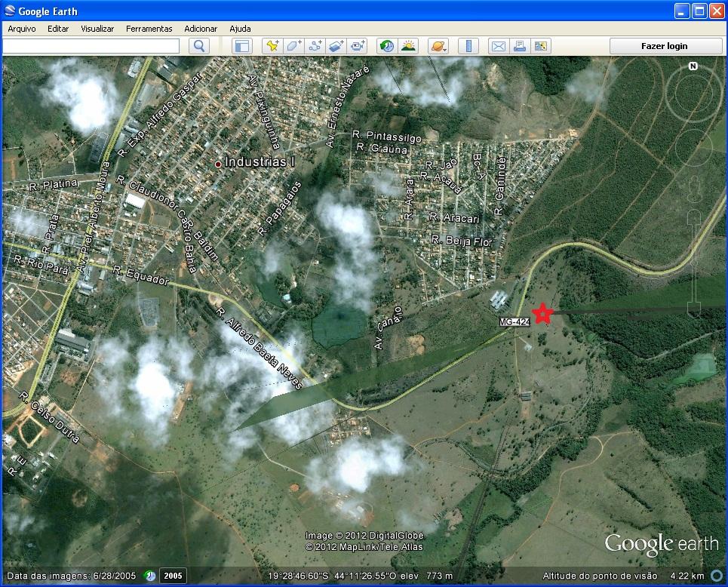This screenshot has height=587, width=728.
Task: Click the Street View pegman icon
Action: pyautogui.click(x=693, y=189)
